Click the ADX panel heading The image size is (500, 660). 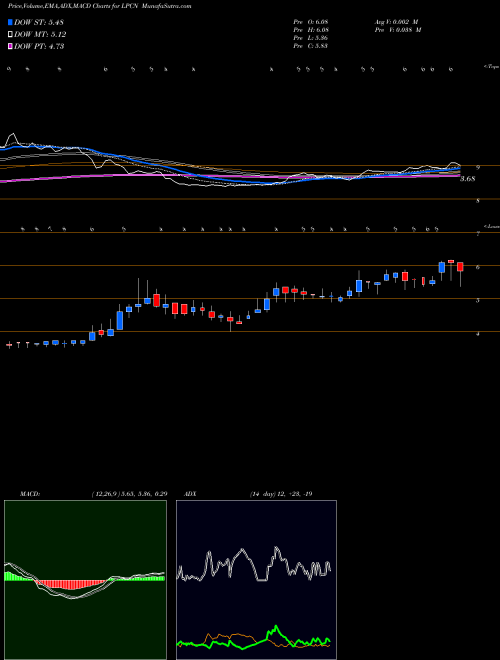point(190,493)
